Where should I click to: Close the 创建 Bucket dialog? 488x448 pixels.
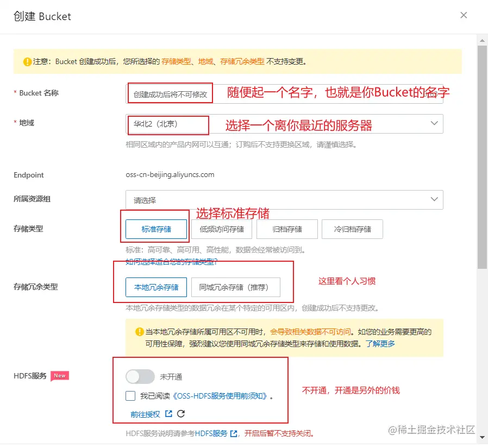tap(464, 15)
